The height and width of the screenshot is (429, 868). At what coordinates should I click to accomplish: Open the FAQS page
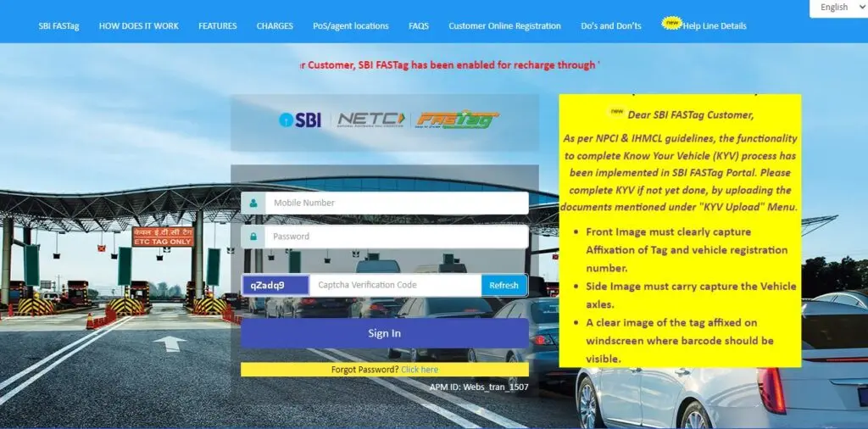tap(419, 26)
